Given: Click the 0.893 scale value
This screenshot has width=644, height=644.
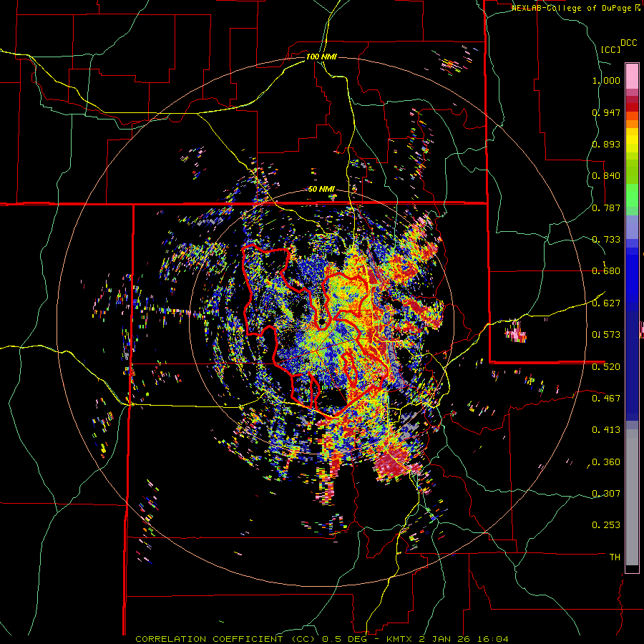Looking at the screenshot, I should [x=606, y=144].
